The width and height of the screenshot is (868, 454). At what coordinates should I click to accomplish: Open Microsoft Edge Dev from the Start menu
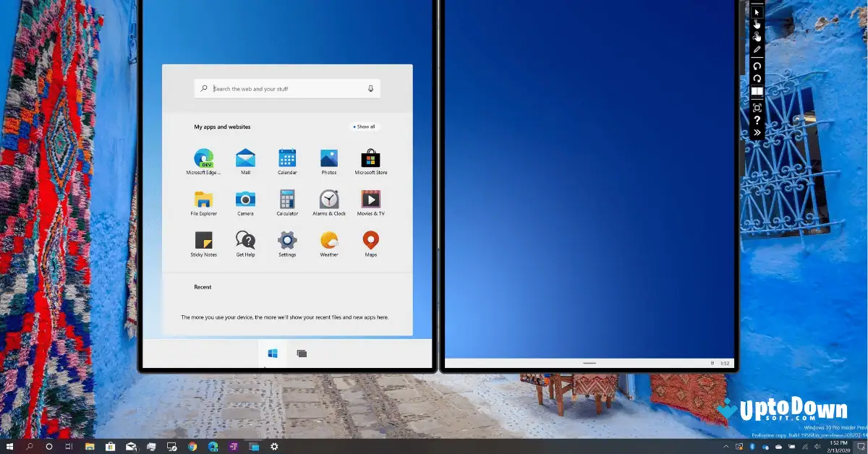203,158
